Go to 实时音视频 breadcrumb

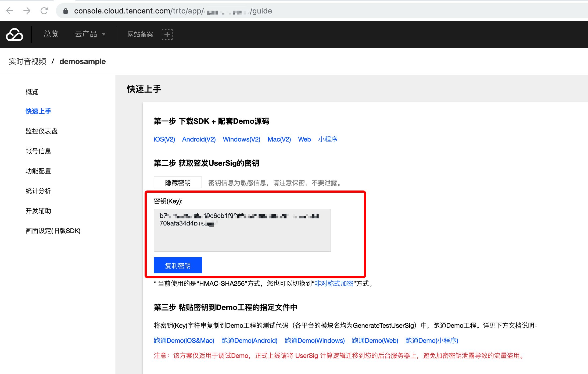coord(27,62)
